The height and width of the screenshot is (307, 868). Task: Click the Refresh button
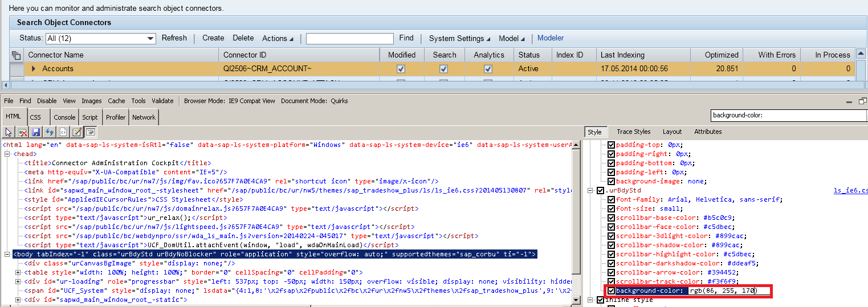tap(174, 38)
